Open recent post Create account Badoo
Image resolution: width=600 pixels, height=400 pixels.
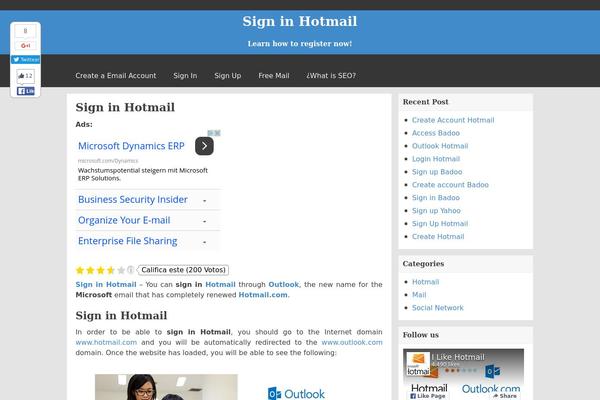click(x=450, y=185)
